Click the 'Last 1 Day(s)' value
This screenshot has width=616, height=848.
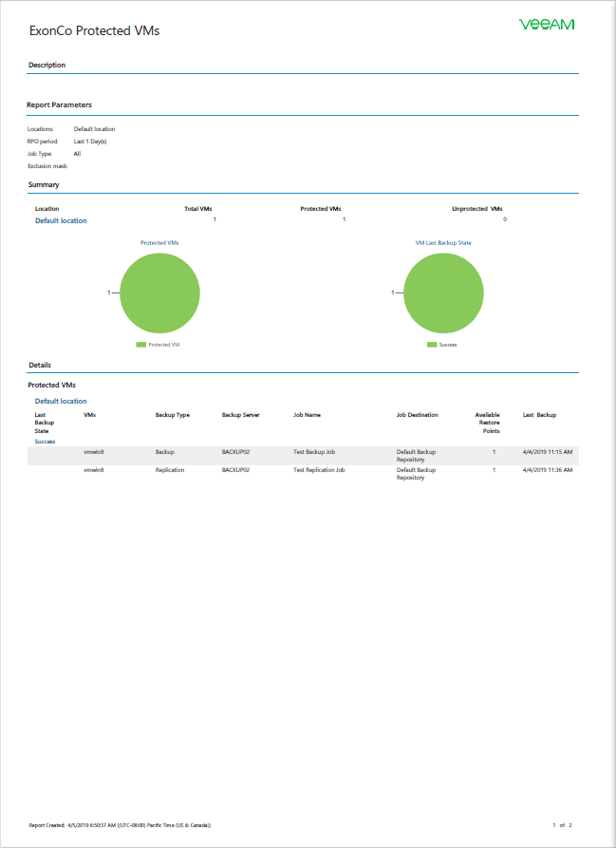(x=90, y=141)
